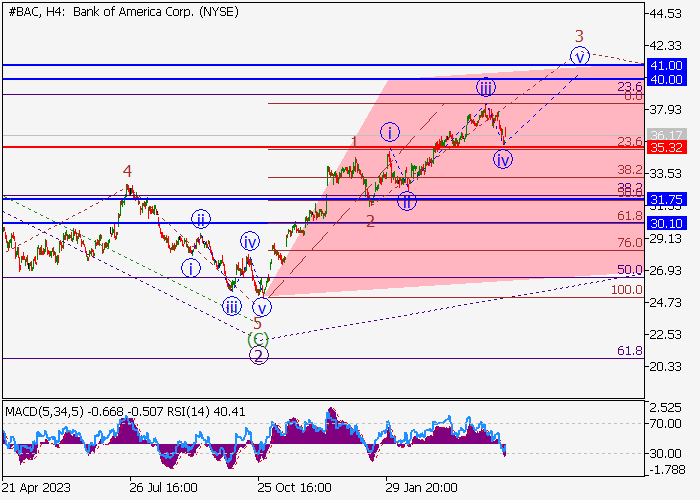Viewport: 700px width, 500px height.
Task: Click the 70.00 RSI level on indicator axis
Action: point(666,424)
